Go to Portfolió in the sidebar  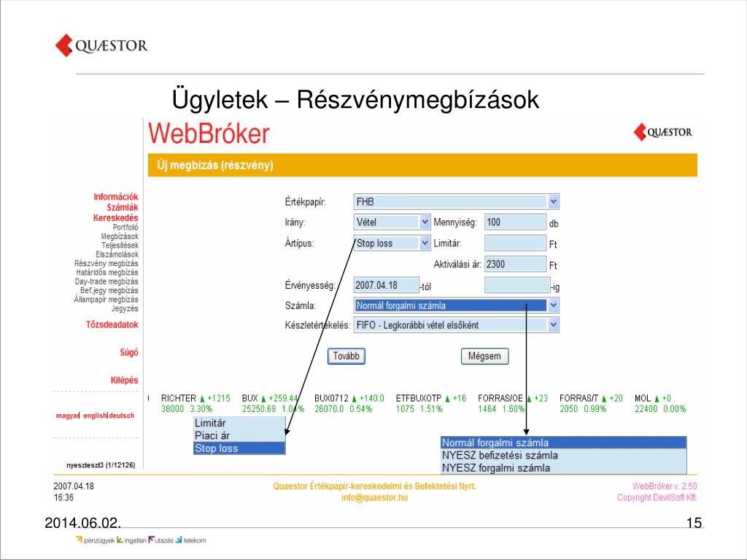coord(125,227)
